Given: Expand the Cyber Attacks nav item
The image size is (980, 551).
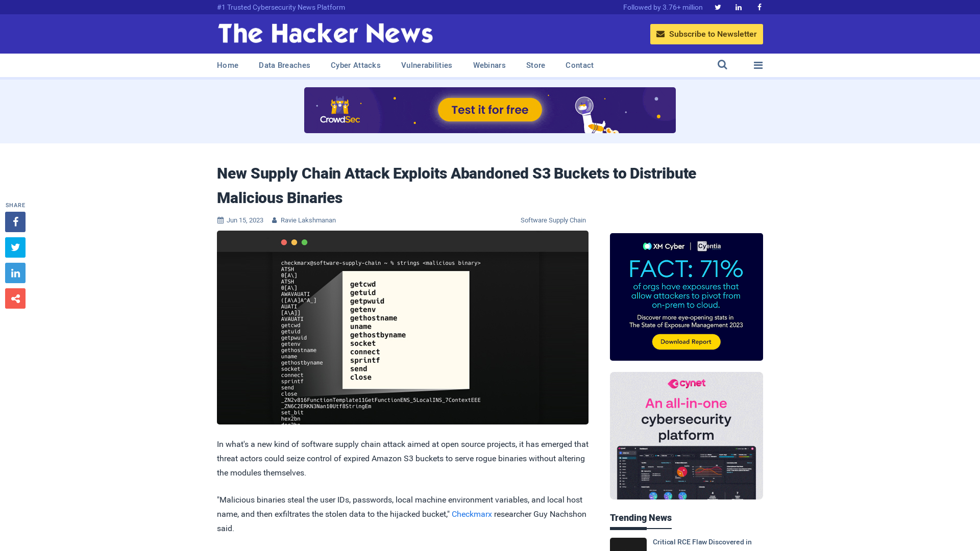Looking at the screenshot, I should coord(355,65).
